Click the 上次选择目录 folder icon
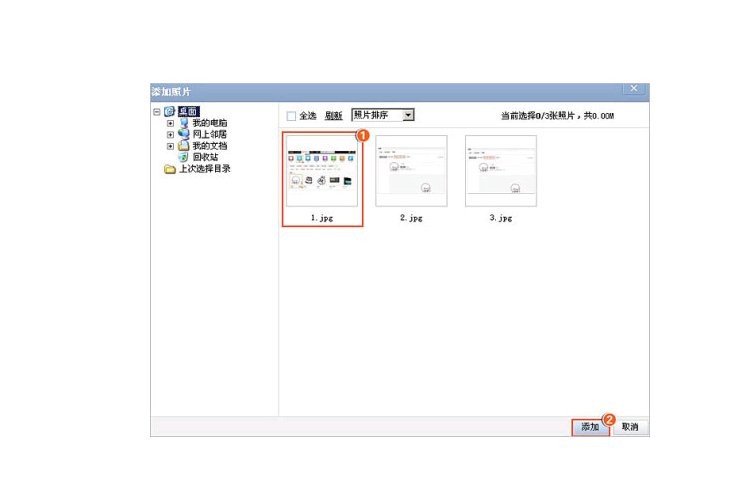The image size is (754, 477). click(169, 169)
